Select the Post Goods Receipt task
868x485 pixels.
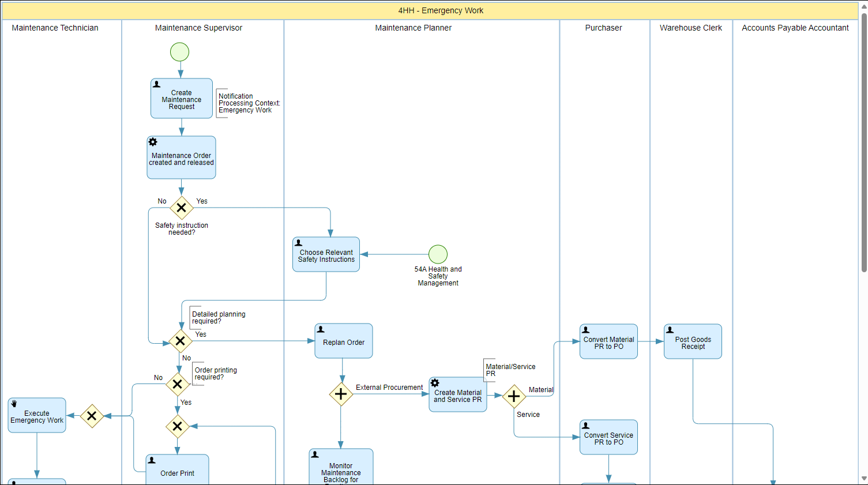coord(693,341)
